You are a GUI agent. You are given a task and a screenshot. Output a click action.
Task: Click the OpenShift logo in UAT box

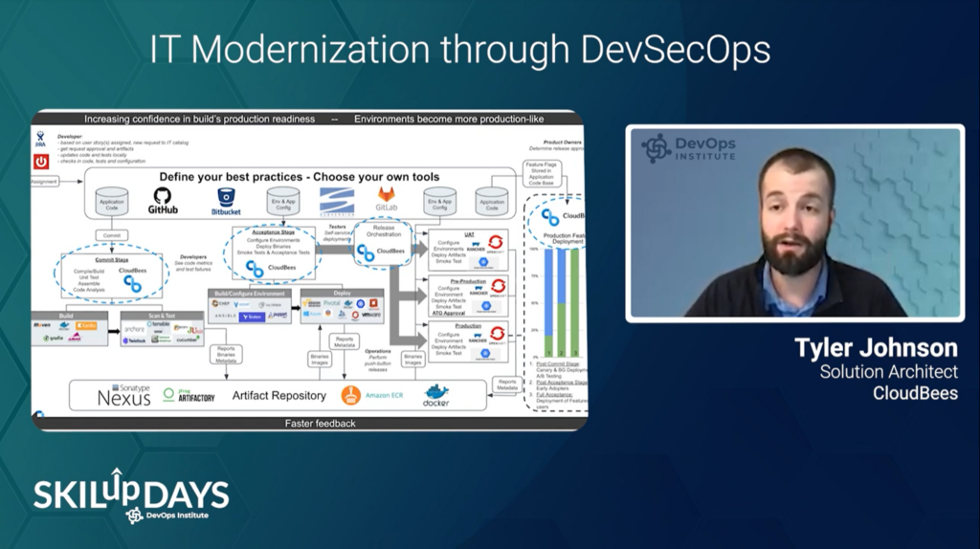coord(497,244)
